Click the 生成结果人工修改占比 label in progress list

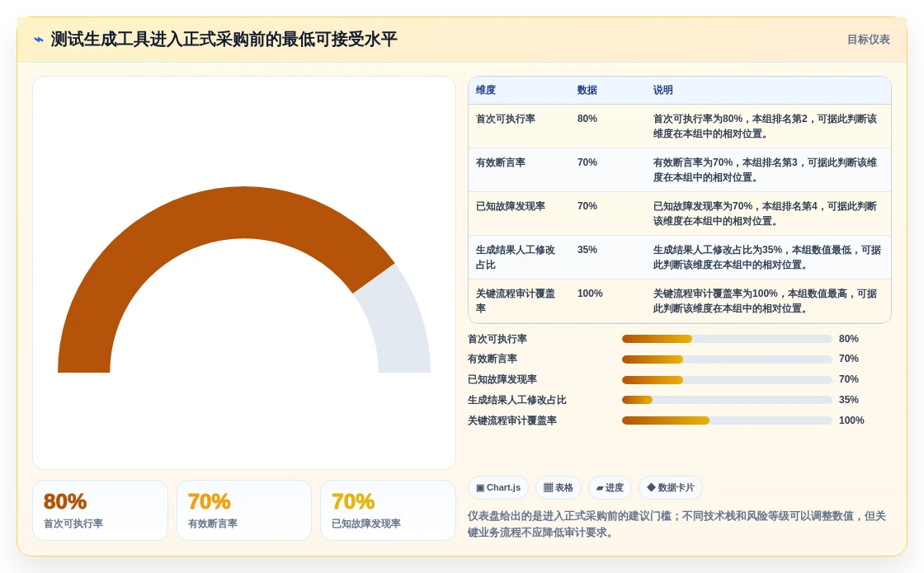click(x=516, y=400)
